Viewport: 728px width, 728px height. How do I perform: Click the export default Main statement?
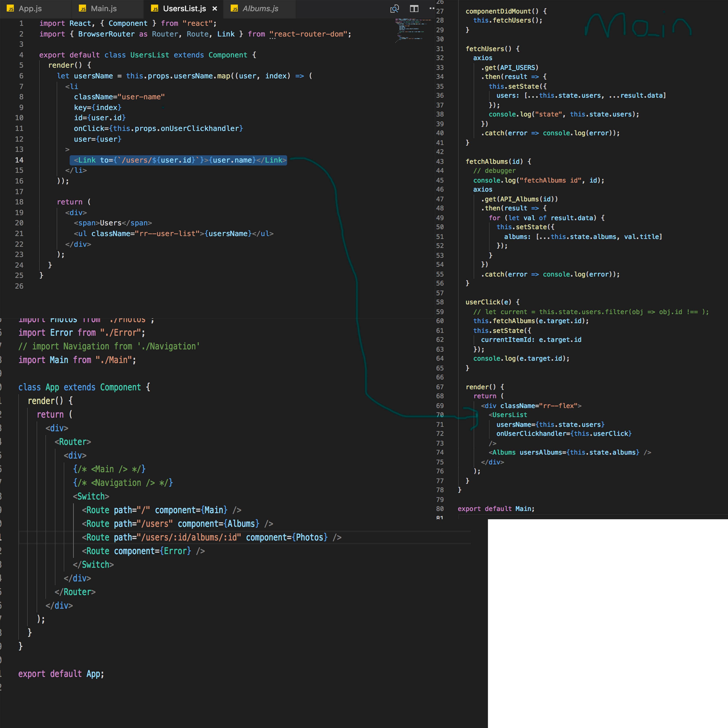pyautogui.click(x=496, y=509)
